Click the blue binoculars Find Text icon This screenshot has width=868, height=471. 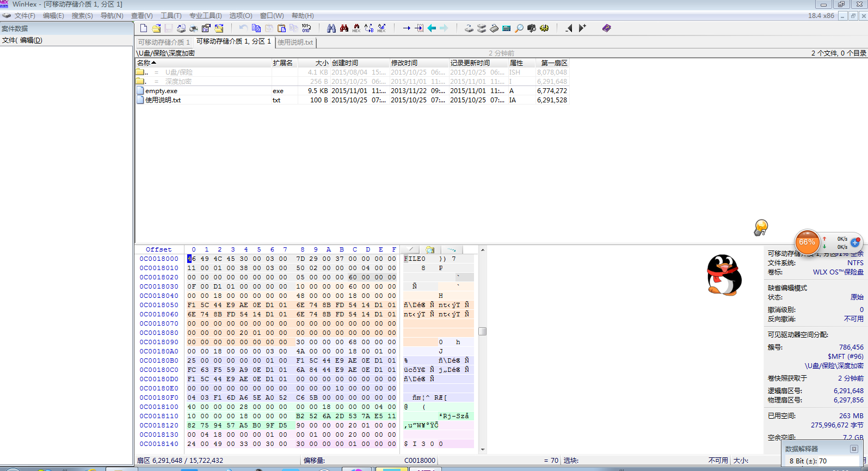[x=331, y=28]
